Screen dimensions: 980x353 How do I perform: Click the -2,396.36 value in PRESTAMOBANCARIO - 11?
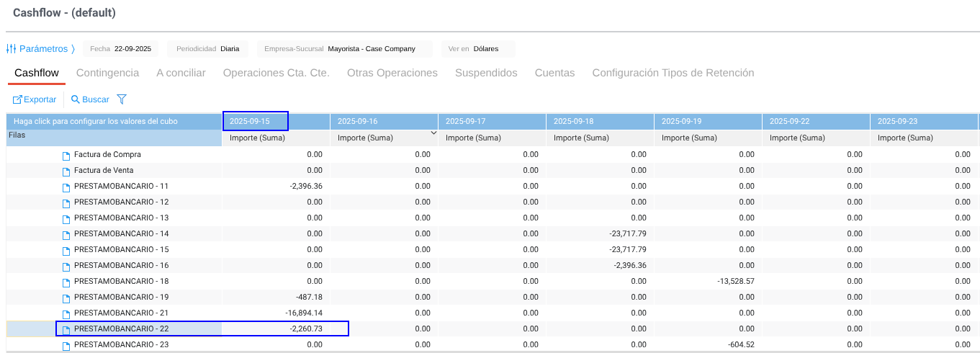coord(306,186)
